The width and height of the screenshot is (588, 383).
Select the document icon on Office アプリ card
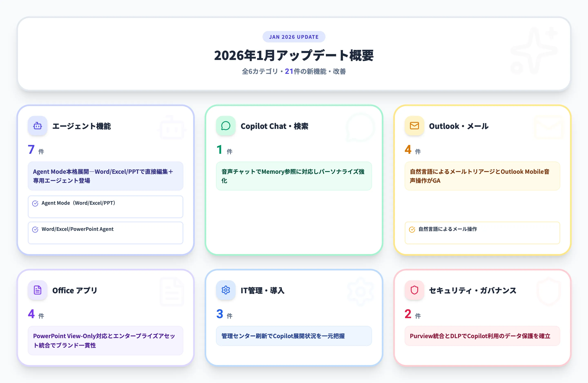(37, 290)
